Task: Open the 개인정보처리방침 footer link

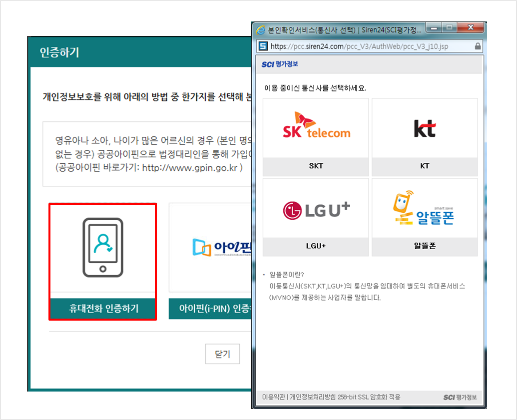Action: pos(313,397)
